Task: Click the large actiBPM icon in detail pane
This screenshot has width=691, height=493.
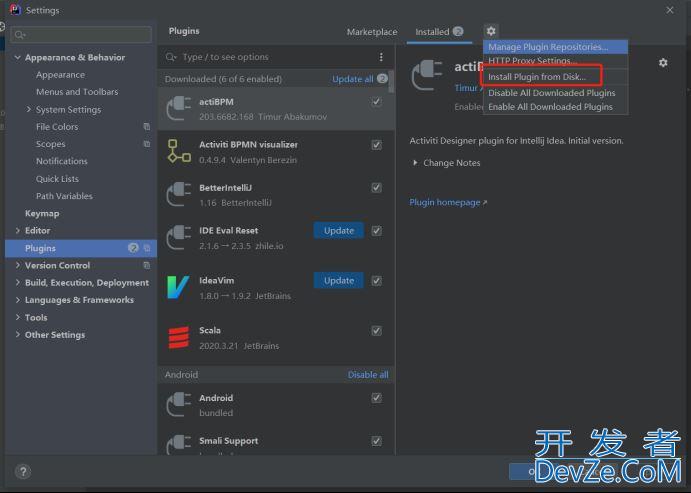Action: click(x=427, y=75)
